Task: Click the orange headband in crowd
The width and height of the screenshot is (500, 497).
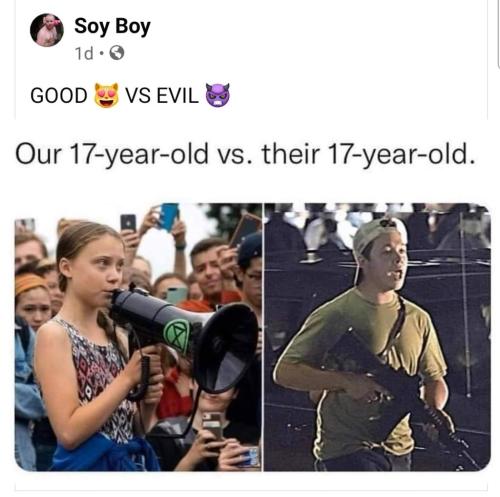Action: (30, 283)
